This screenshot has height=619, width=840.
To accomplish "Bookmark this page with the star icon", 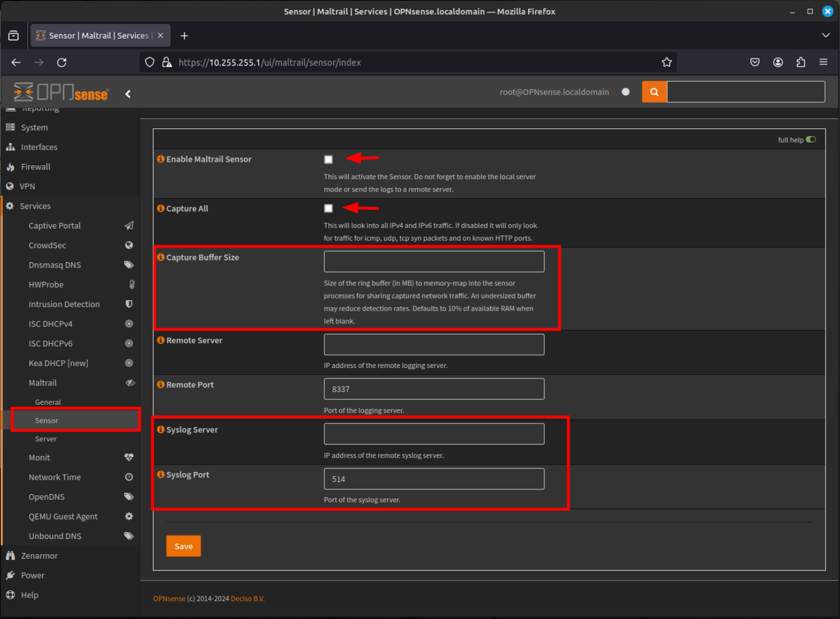I will [667, 62].
